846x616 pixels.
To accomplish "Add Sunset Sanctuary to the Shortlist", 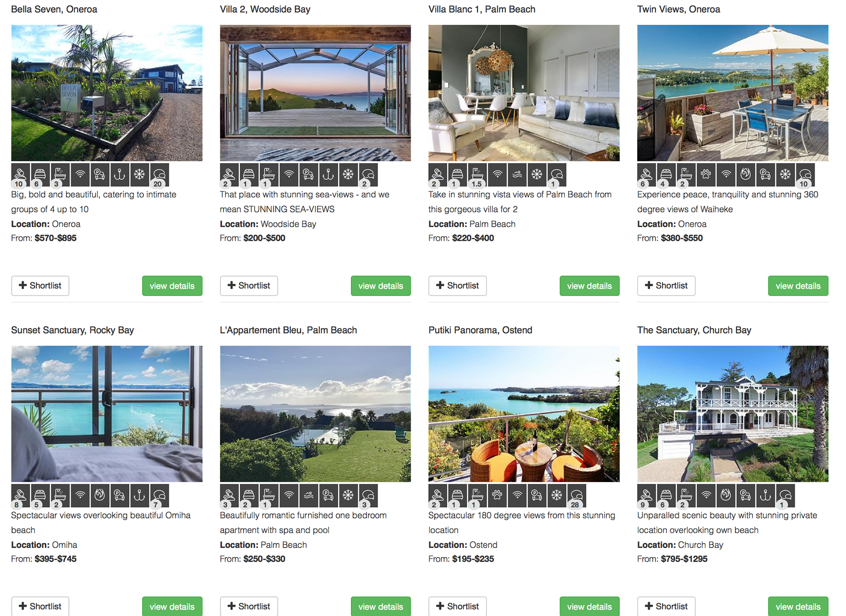I will (x=40, y=606).
